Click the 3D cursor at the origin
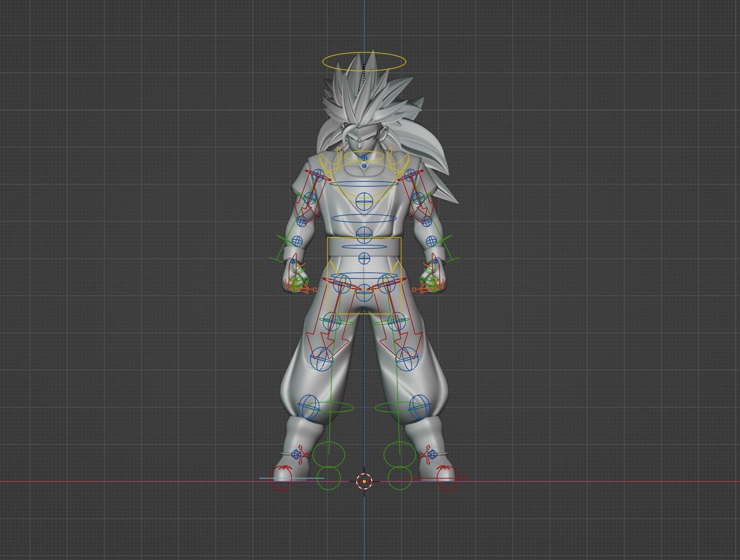This screenshot has width=740, height=560. pyautogui.click(x=364, y=481)
